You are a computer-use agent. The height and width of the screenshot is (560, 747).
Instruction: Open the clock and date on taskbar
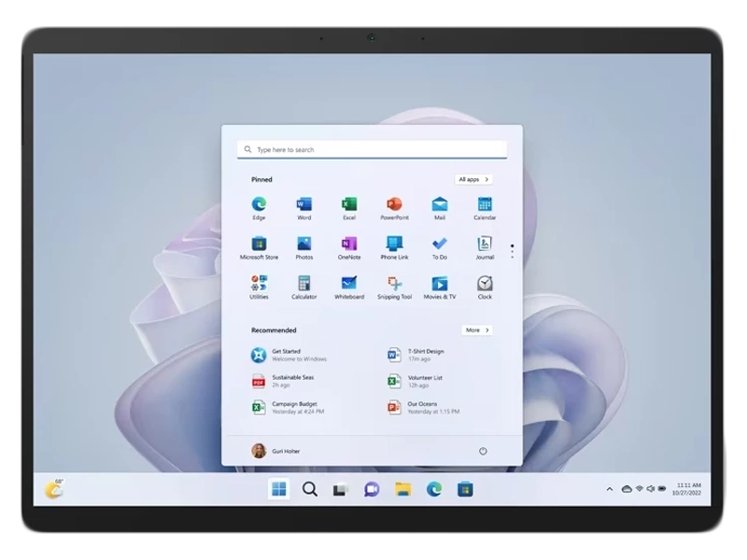point(686,489)
